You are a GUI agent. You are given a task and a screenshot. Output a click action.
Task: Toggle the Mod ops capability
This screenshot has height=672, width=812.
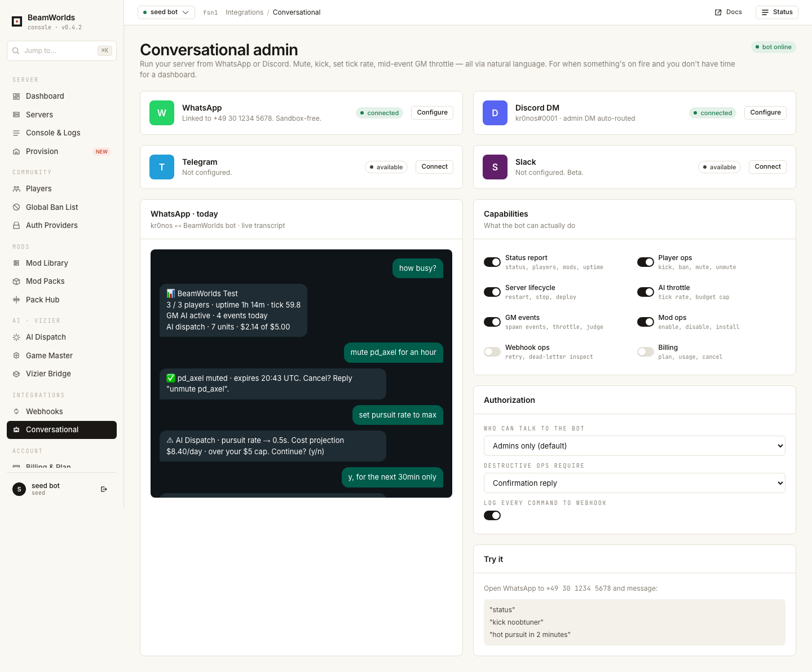pyautogui.click(x=646, y=322)
